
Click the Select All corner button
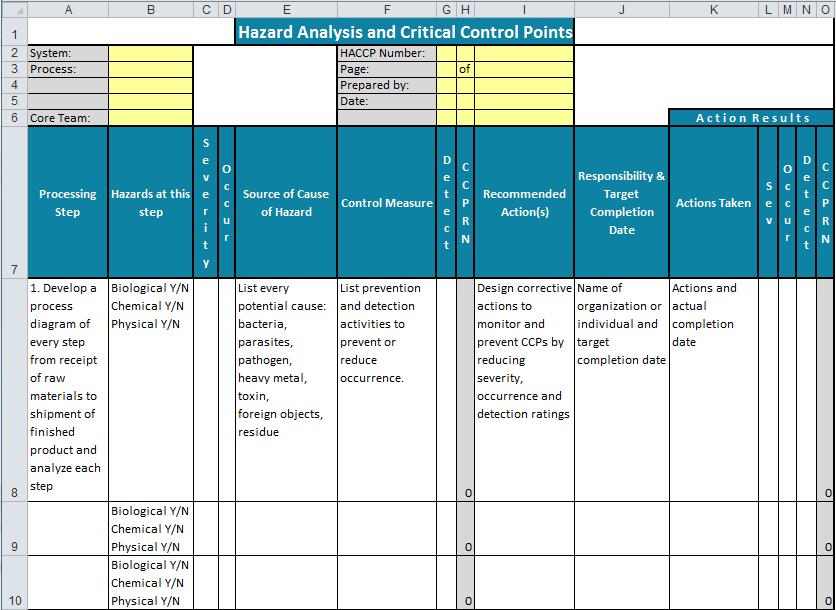click(14, 9)
